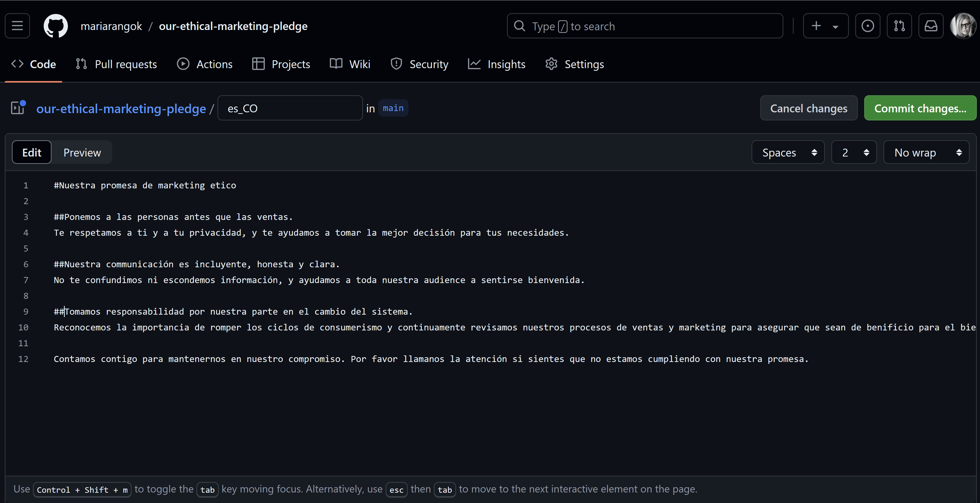The width and height of the screenshot is (980, 503).
Task: Open the notifications inbox
Action: tap(931, 26)
